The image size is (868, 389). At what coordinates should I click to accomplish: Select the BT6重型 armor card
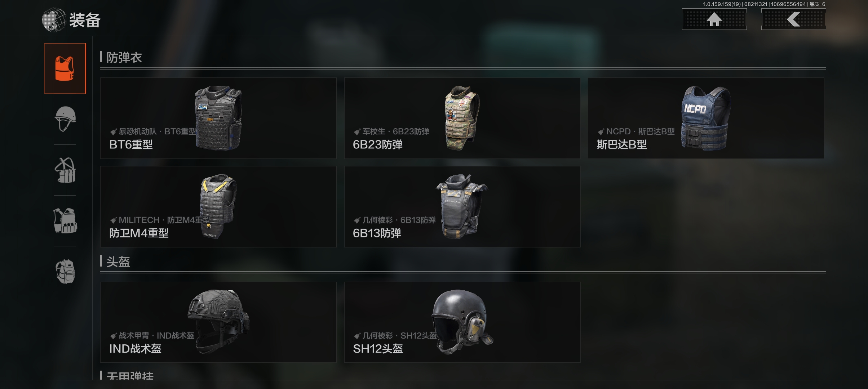[x=218, y=118]
